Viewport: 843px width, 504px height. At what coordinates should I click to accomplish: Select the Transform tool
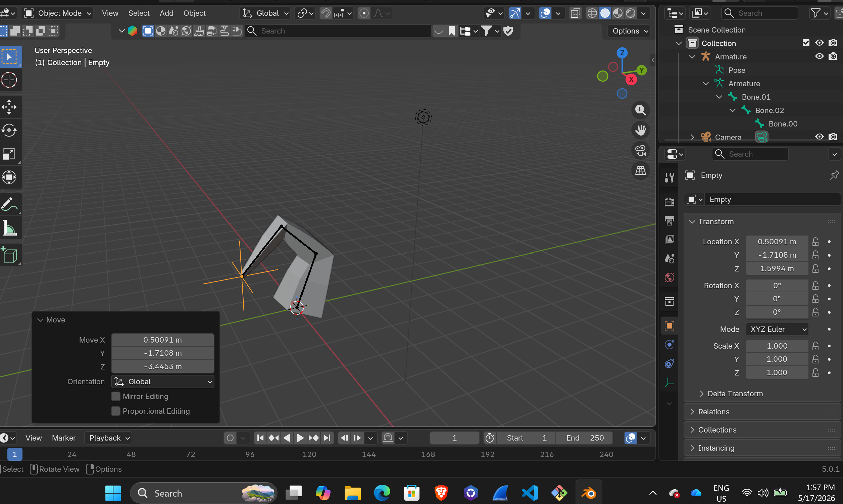9,177
